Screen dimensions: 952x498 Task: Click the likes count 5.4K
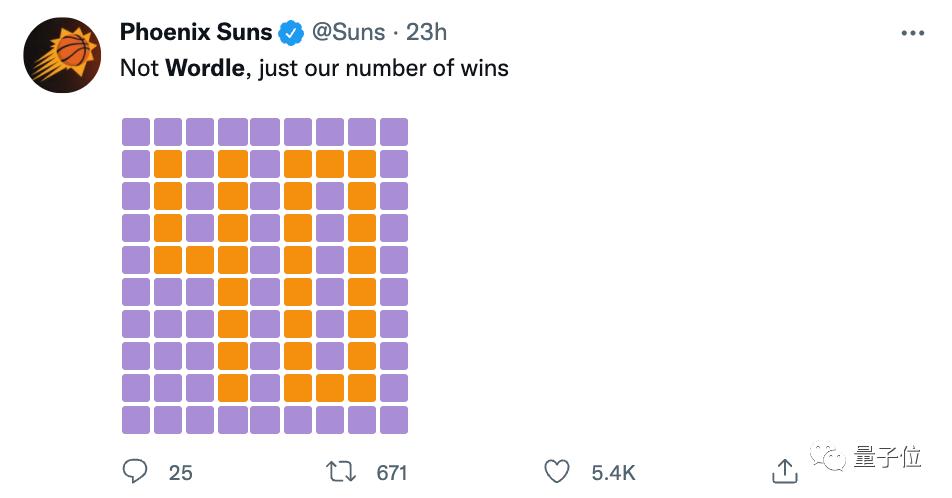click(x=613, y=472)
